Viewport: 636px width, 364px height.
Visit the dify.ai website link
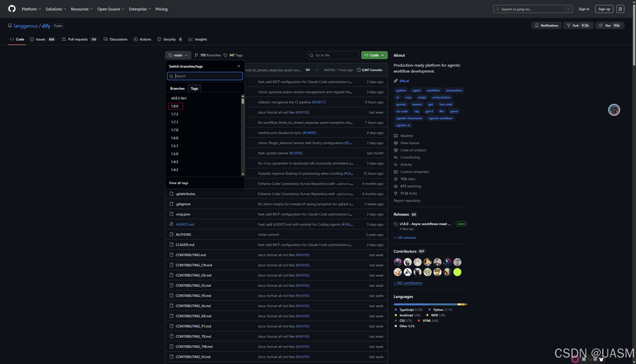pyautogui.click(x=404, y=81)
